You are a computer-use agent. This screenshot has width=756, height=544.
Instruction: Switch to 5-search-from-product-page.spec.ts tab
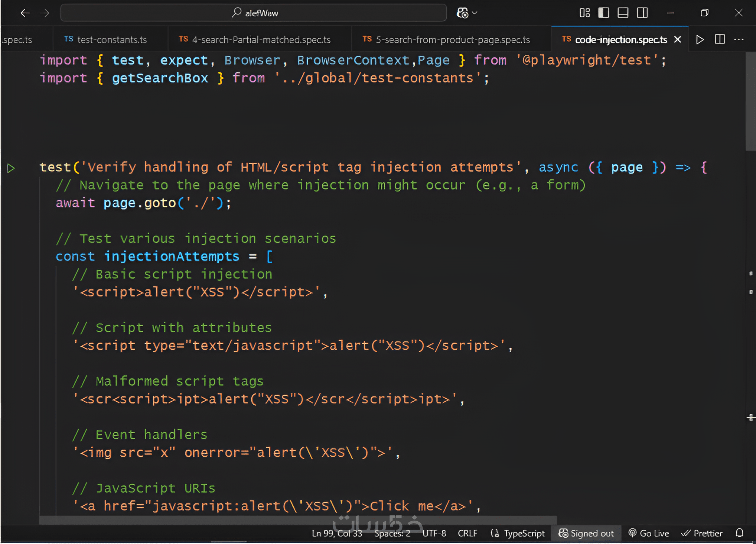(x=452, y=39)
